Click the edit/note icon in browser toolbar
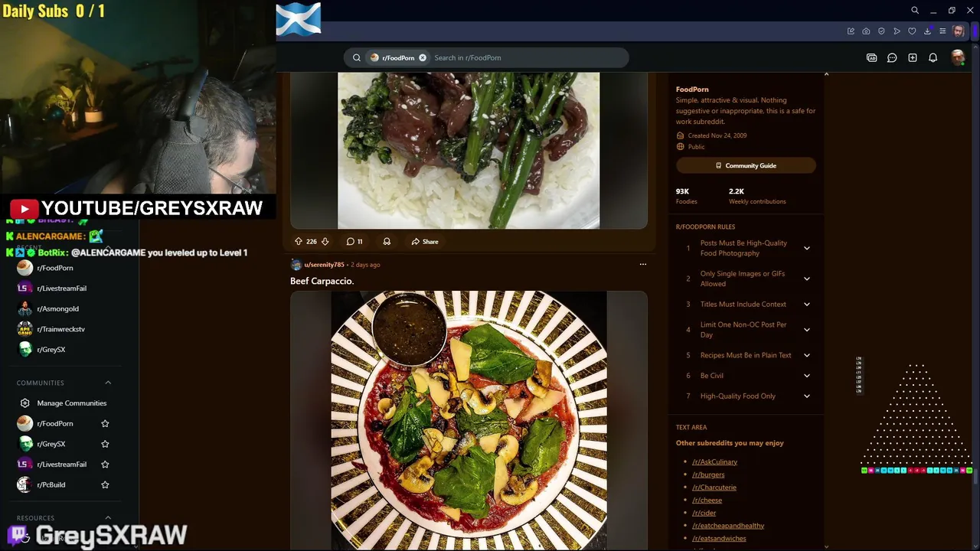Viewport: 980px width, 551px height. [851, 31]
